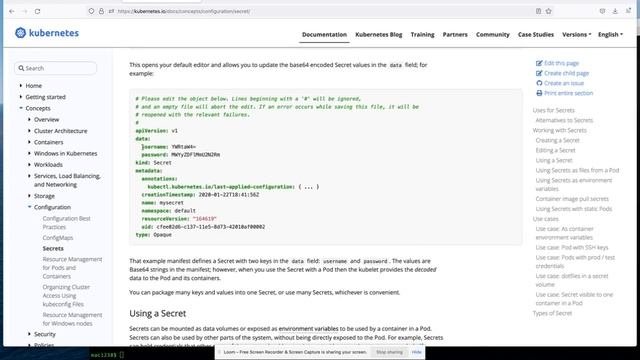Open the Documentation tab
The height and width of the screenshot is (360, 640).
(324, 35)
